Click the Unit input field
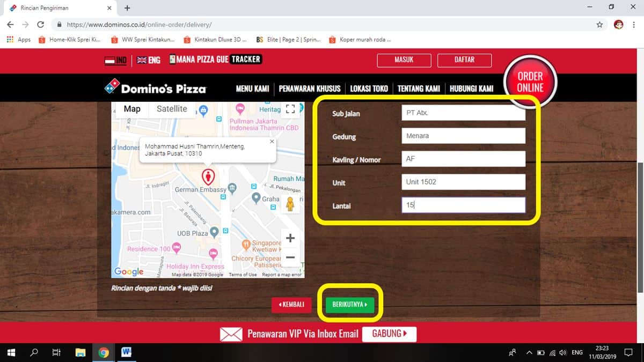Viewport: 644px width, 362px height. pyautogui.click(x=463, y=182)
